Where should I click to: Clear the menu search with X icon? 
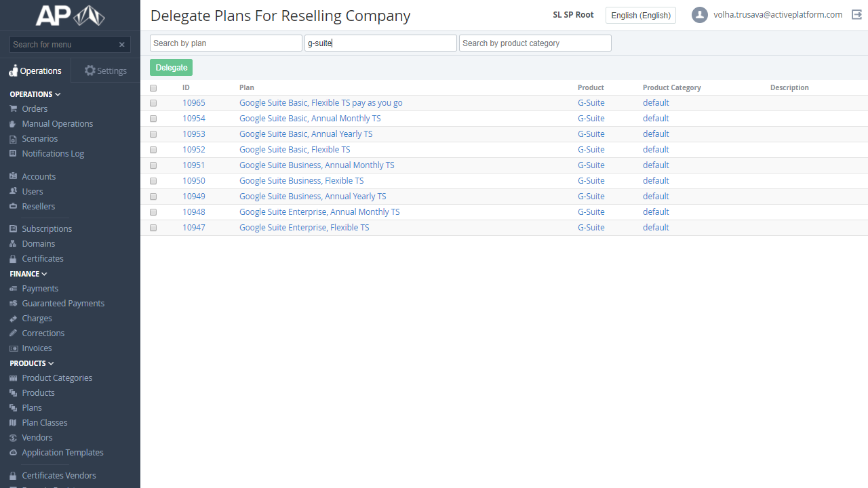122,45
